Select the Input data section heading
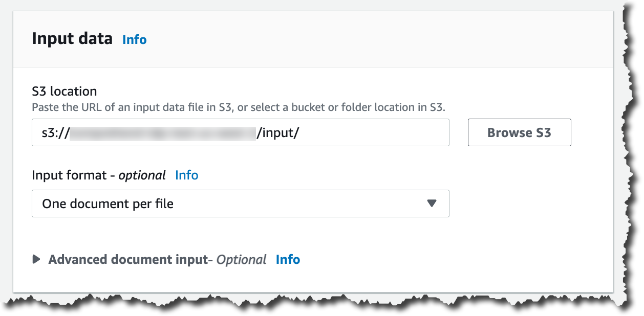644x316 pixels. tap(72, 39)
